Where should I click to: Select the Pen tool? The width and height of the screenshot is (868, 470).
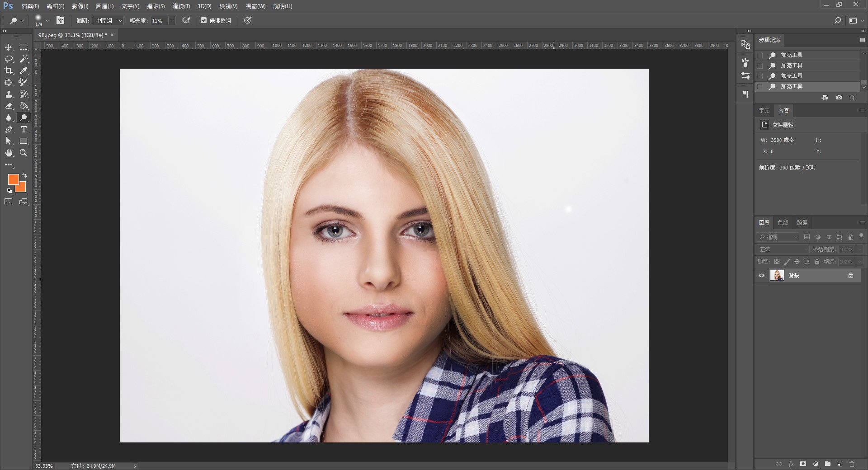point(9,129)
